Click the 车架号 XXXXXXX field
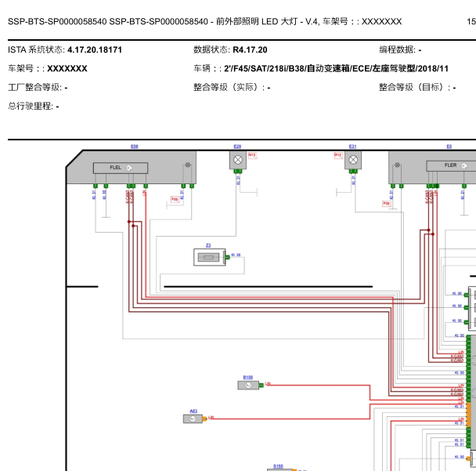The image size is (476, 471). point(48,69)
